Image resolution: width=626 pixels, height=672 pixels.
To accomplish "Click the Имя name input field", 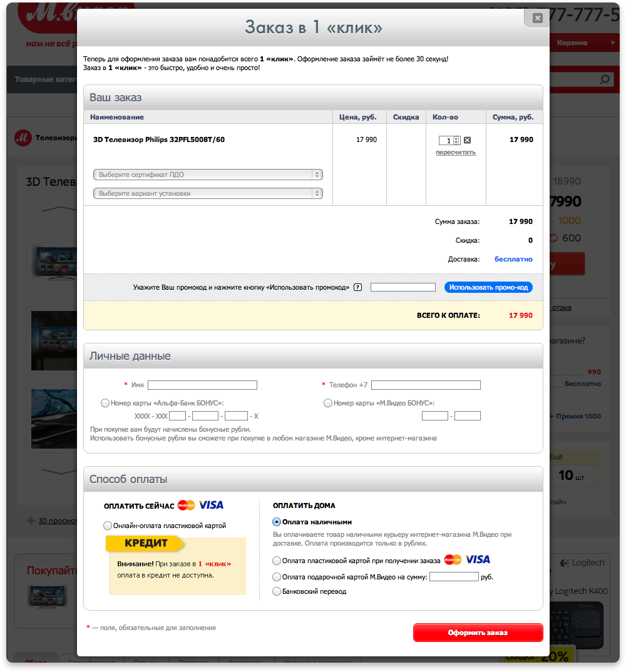I will [x=202, y=385].
